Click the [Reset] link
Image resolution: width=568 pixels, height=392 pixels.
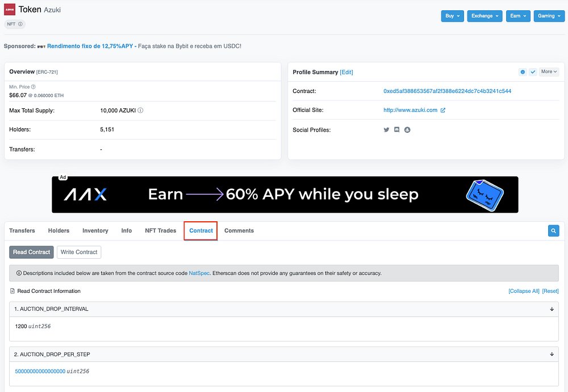click(x=550, y=291)
